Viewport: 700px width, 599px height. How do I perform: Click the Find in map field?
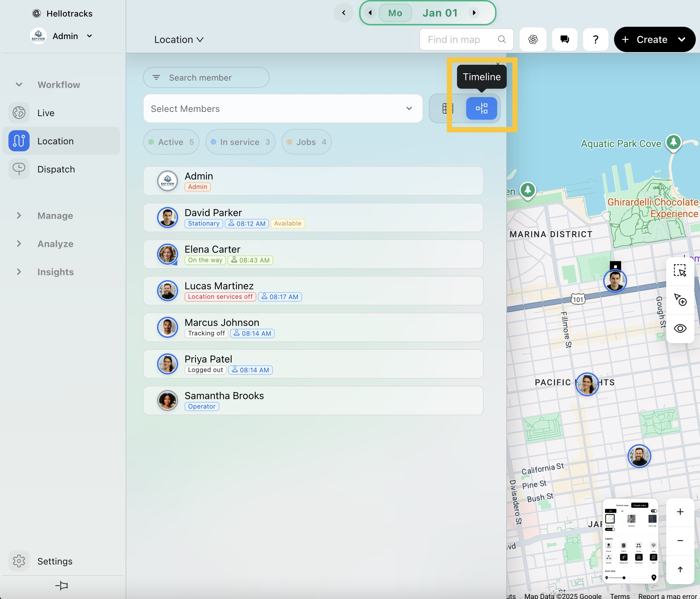point(461,39)
